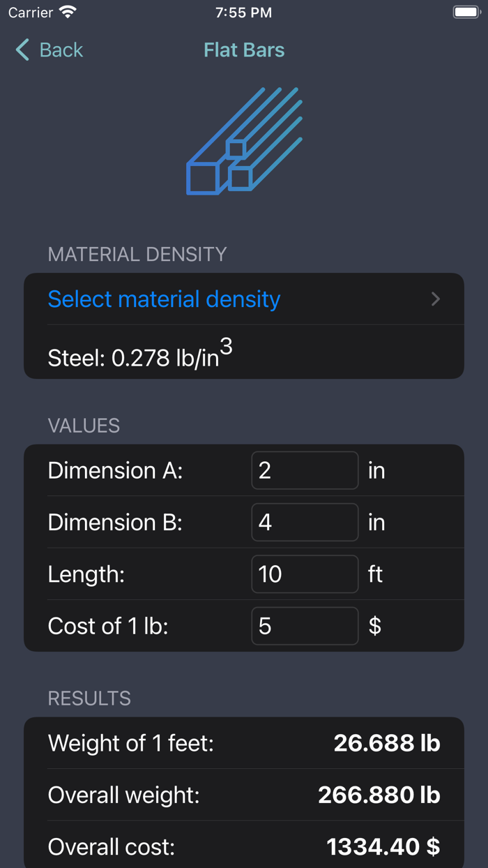Click the Flat Bars title
The image size is (488, 868).
[244, 50]
